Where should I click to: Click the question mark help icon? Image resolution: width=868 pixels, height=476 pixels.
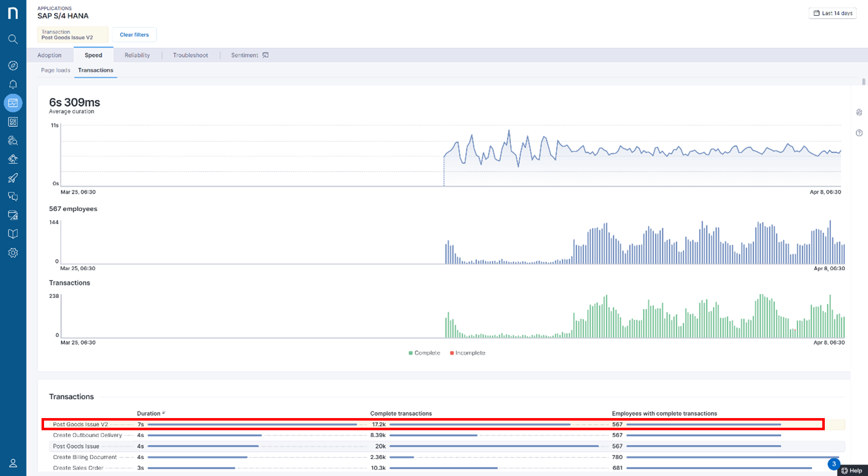859,133
